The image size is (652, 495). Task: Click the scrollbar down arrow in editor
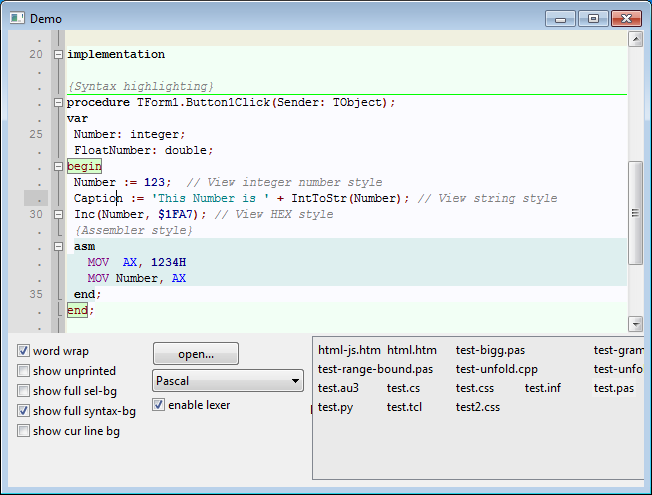point(635,323)
